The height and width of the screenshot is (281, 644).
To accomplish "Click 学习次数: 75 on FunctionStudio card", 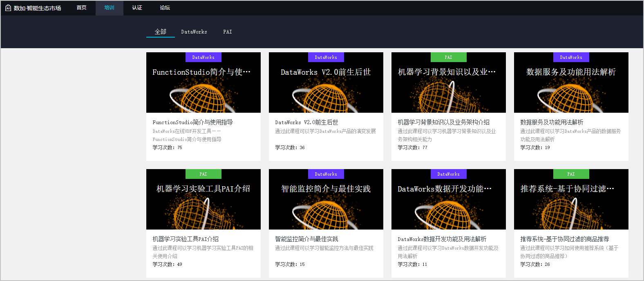I will tap(167, 147).
